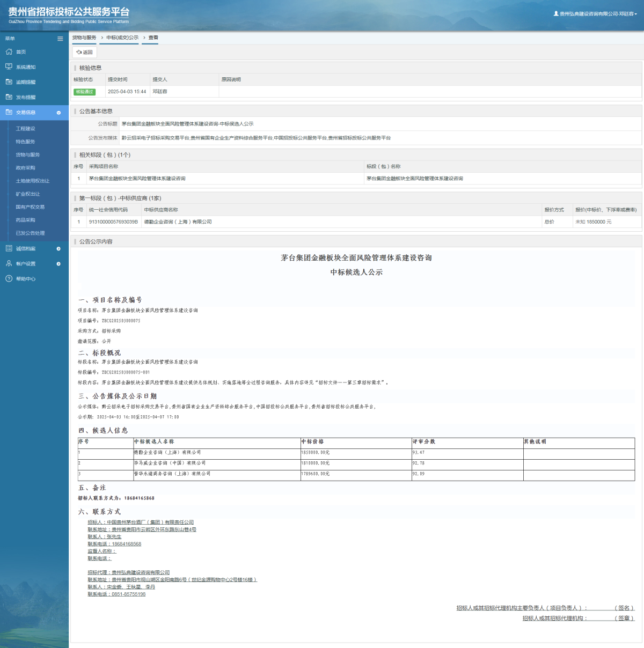The height and width of the screenshot is (648, 644).
Task: Collapse the 交易信息 menu chevron
Action: click(x=58, y=113)
